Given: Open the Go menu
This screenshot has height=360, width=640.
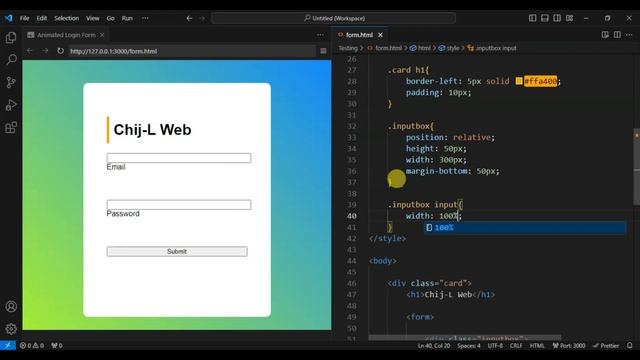Looking at the screenshot, I should click(111, 18).
